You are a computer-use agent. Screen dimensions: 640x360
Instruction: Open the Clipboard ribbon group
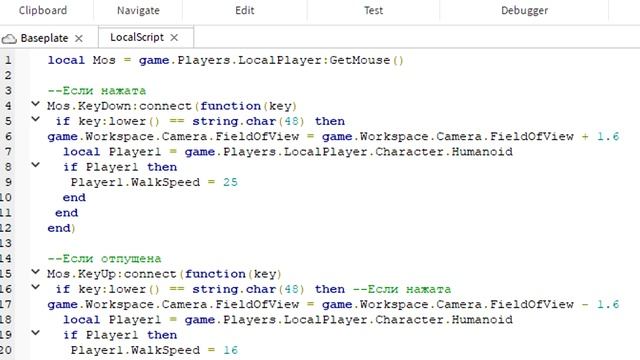[43, 10]
